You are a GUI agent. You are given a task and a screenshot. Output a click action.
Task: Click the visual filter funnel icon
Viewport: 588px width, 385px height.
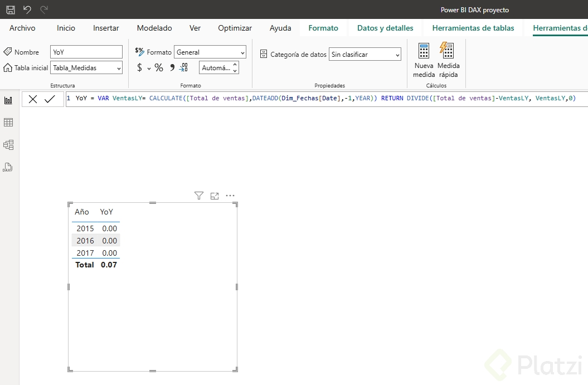click(x=199, y=196)
